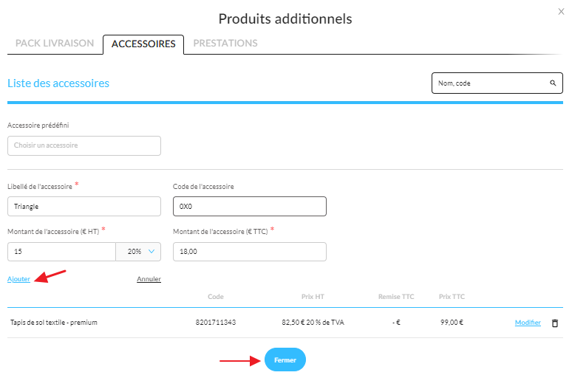Switch to the PACK LIVRAISON tab

tap(55, 44)
